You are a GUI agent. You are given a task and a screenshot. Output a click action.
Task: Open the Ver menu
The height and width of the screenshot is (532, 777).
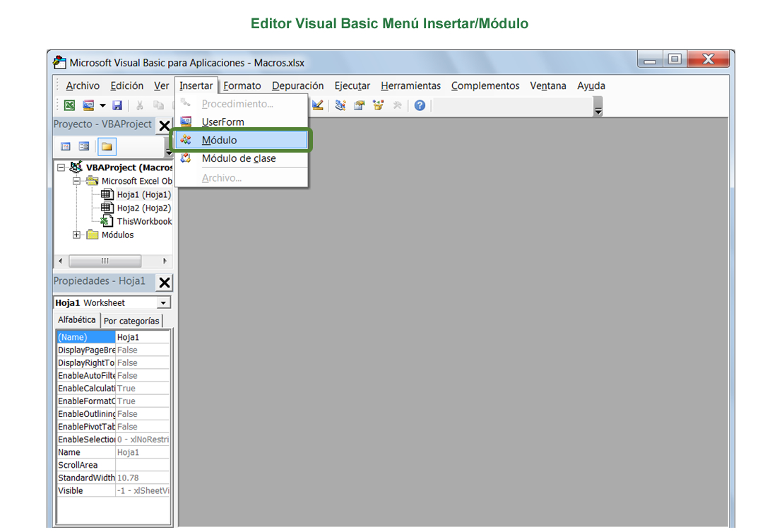[x=162, y=85]
